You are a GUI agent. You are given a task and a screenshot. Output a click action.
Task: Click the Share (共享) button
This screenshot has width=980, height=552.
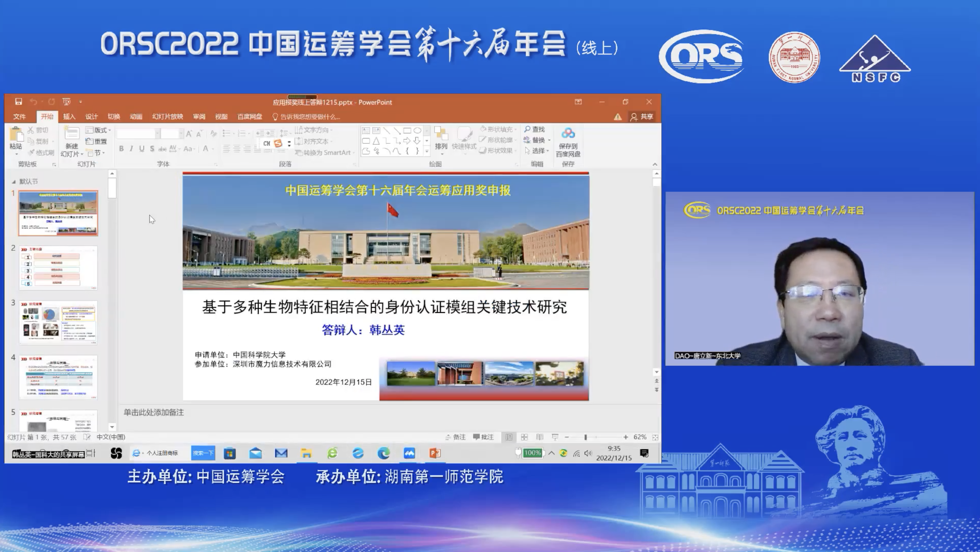coord(642,117)
